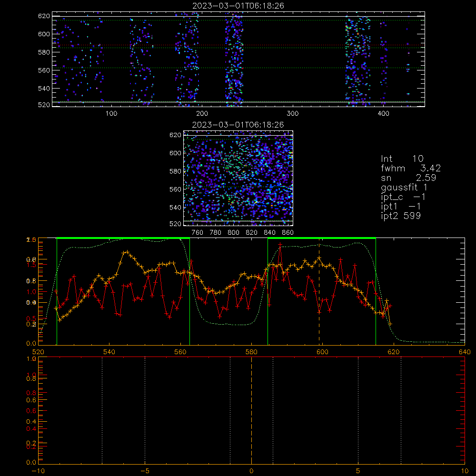
Task: Click the orange curve's peak near 545
Action: 127,252
